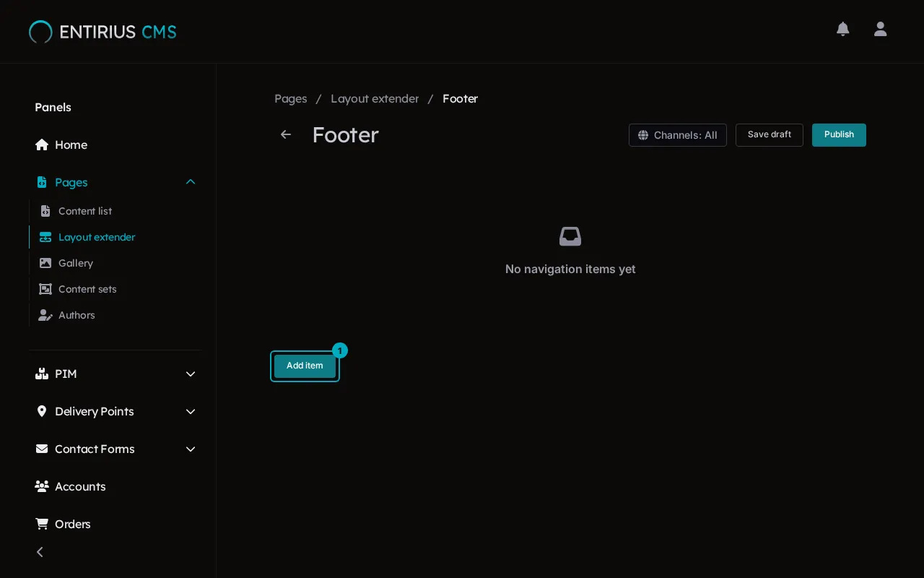Publish the footer
Image resolution: width=924 pixels, height=578 pixels.
(839, 135)
